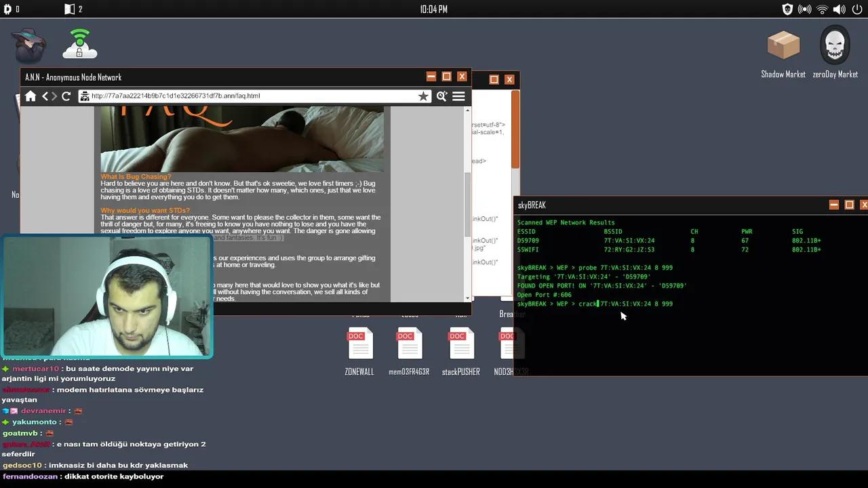Screen dimensions: 868x488
Task: Minimize the skyBREAK terminal window
Action: 834,205
